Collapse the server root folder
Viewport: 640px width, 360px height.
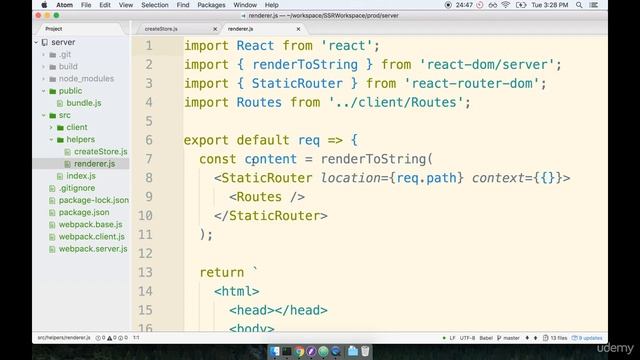pos(36,42)
